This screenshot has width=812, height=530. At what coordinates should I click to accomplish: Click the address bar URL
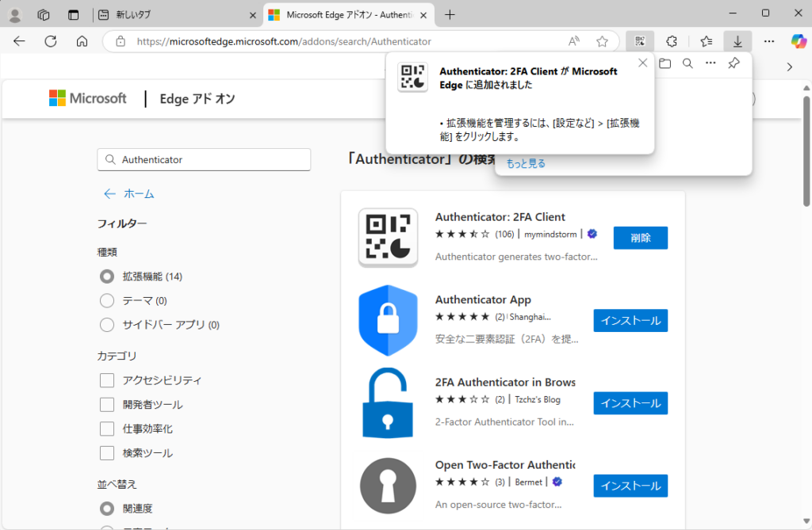(x=284, y=41)
